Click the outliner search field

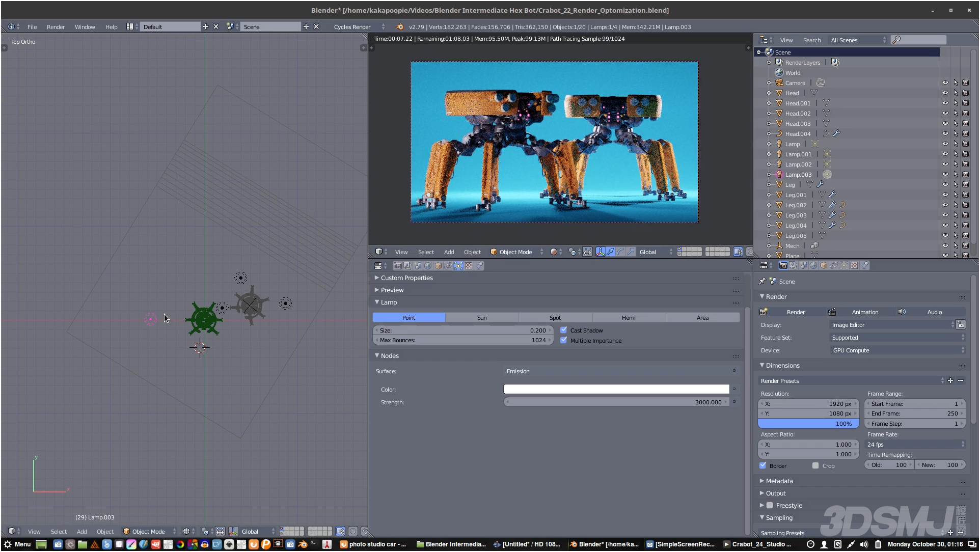pyautogui.click(x=919, y=40)
